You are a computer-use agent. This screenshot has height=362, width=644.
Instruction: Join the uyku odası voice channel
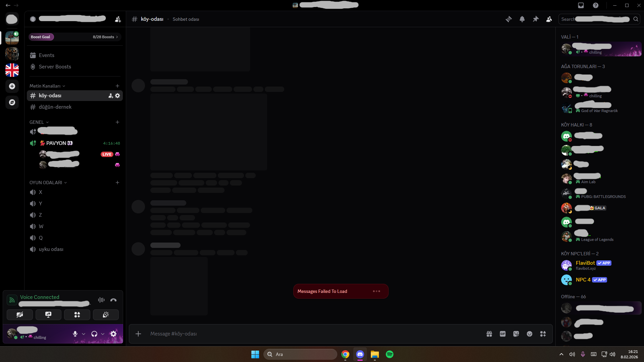click(x=75, y=249)
